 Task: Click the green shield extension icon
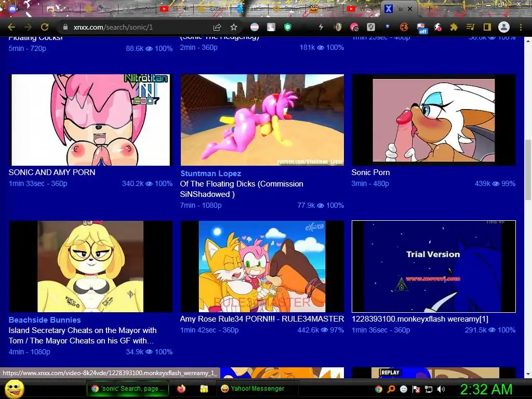(x=288, y=27)
